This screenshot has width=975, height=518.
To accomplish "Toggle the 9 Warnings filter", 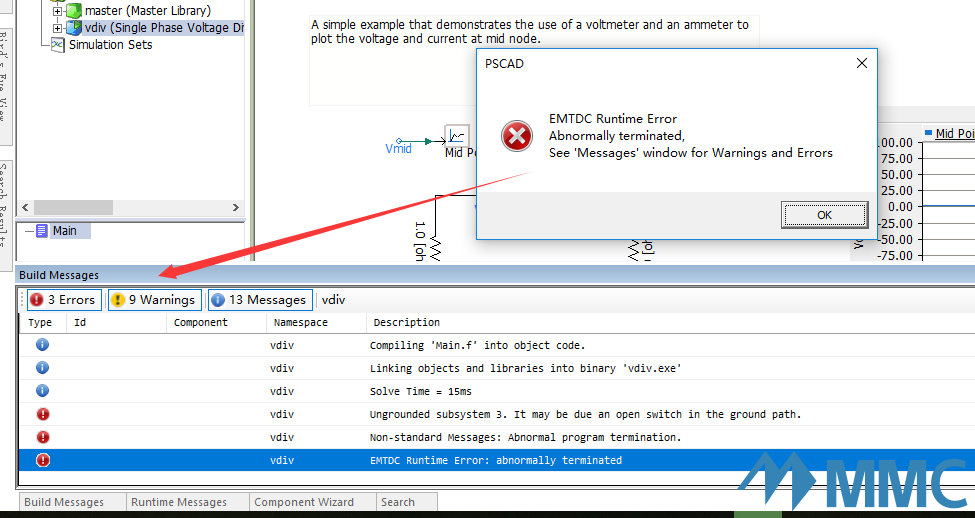I will pyautogui.click(x=155, y=300).
